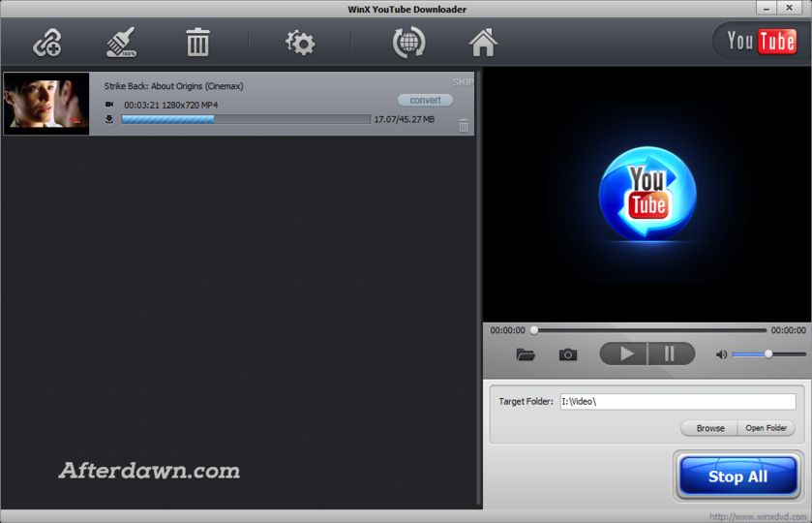Click the YouTube logo button

pos(761,42)
